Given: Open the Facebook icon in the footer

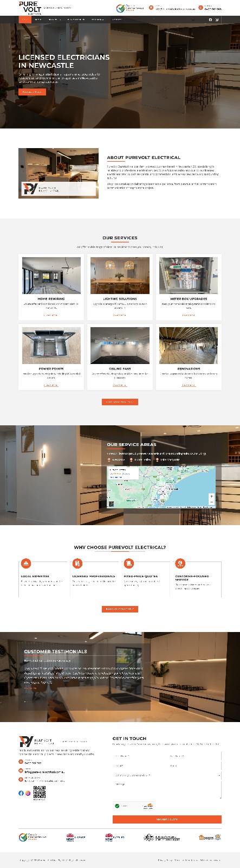Looking at the screenshot, I should (21, 793).
